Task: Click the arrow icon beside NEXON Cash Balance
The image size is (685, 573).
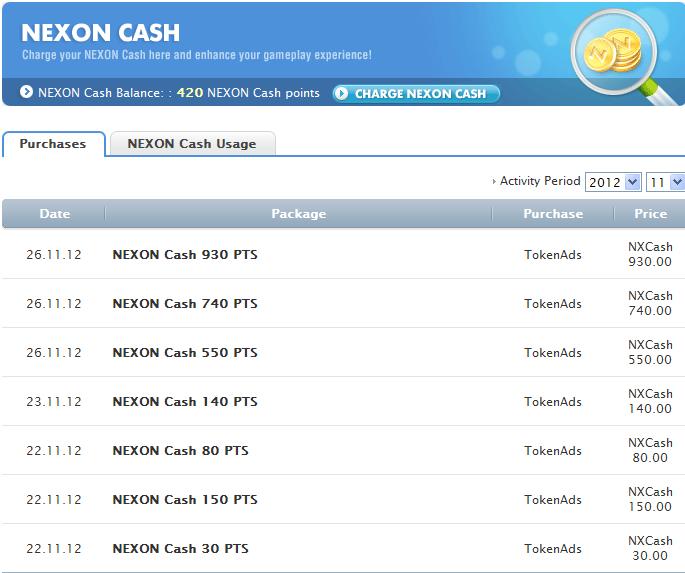Action: coord(26,92)
